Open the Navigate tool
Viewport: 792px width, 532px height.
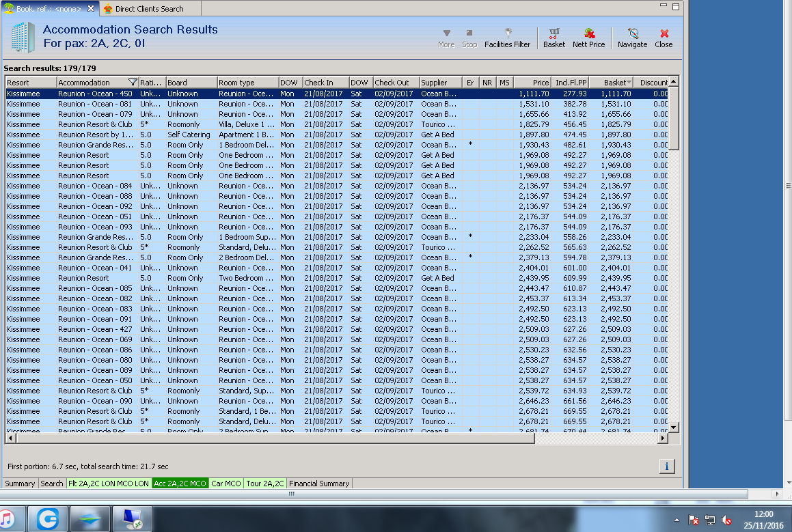click(632, 37)
